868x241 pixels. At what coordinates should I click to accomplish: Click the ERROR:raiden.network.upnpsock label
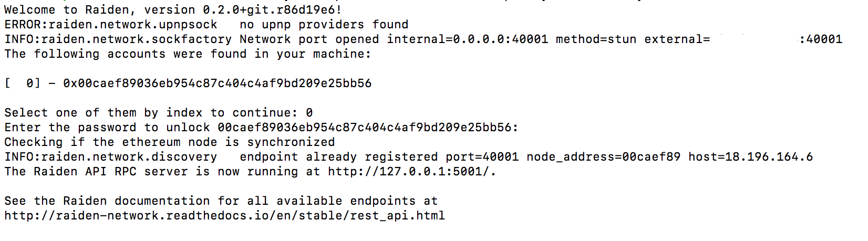point(110,24)
